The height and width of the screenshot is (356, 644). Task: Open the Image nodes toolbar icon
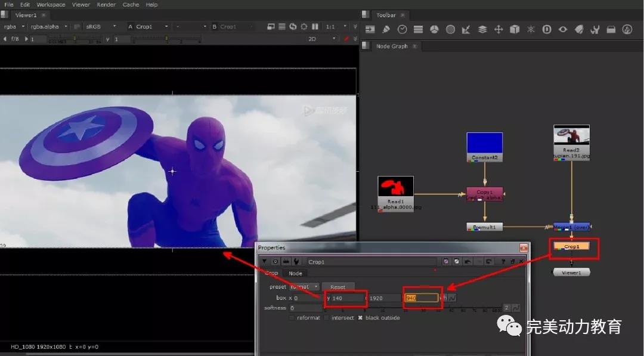point(370,29)
